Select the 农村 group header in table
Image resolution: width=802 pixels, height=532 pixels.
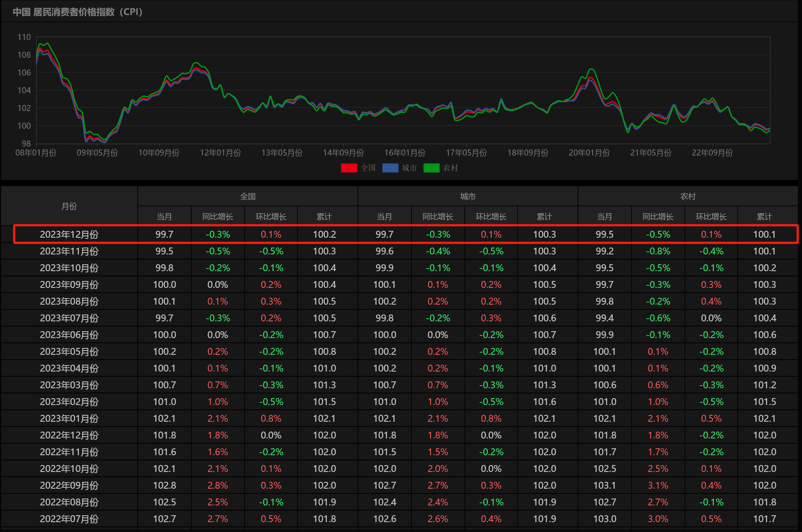[x=688, y=196]
